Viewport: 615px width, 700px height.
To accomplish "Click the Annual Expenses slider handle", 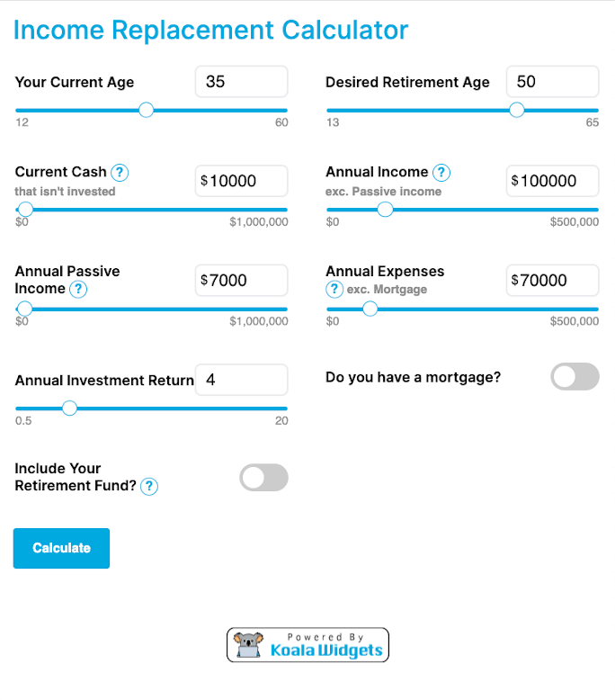I will coord(370,309).
